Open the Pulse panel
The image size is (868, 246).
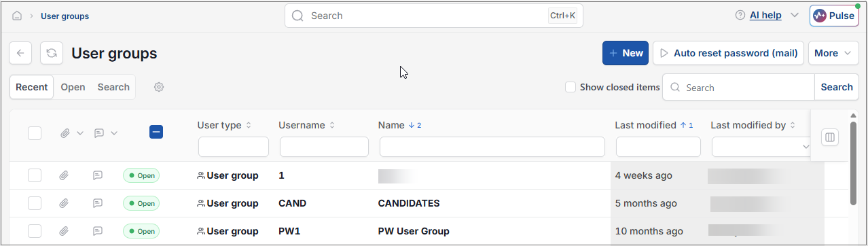tap(834, 16)
